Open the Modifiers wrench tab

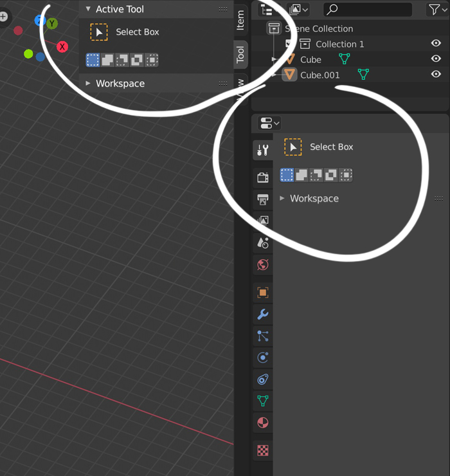(263, 314)
